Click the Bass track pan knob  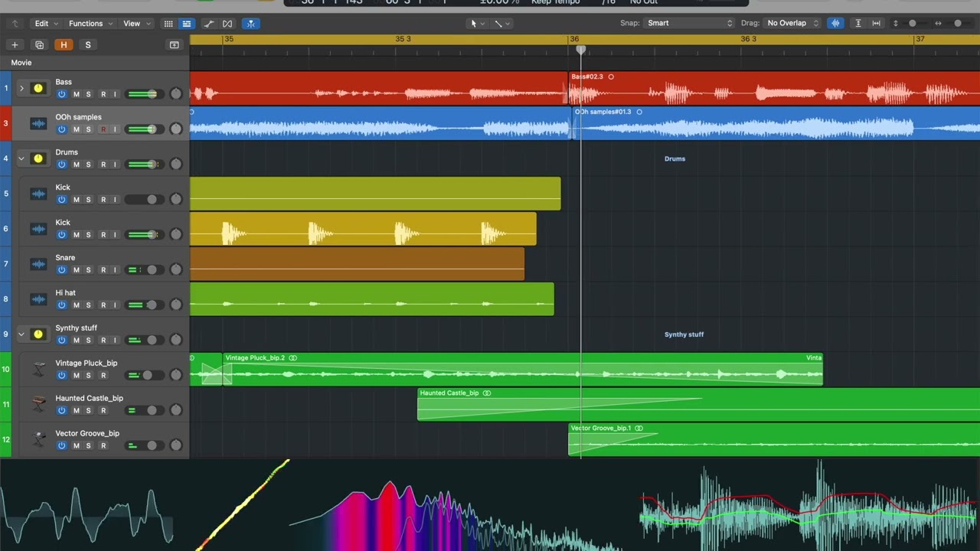pyautogui.click(x=176, y=94)
